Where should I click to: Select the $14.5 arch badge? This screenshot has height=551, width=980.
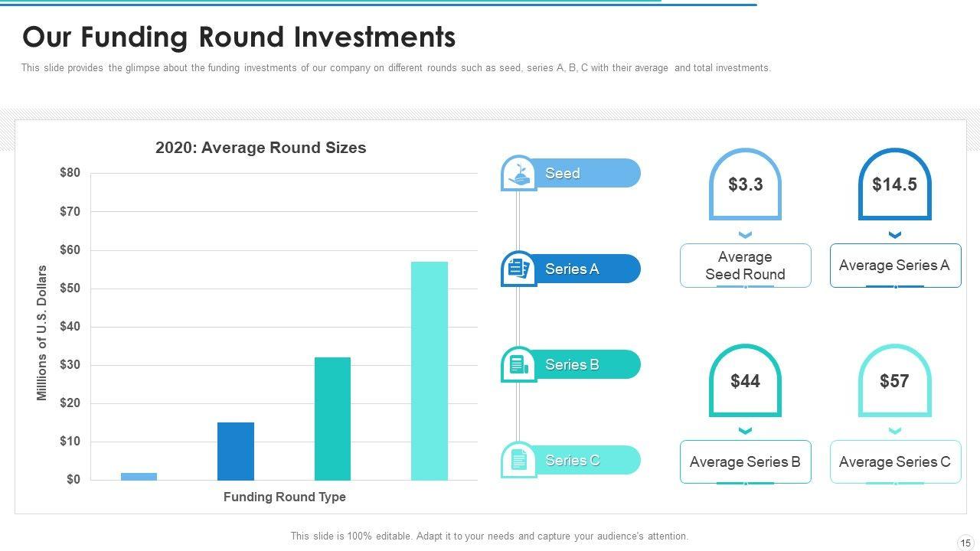(x=894, y=184)
